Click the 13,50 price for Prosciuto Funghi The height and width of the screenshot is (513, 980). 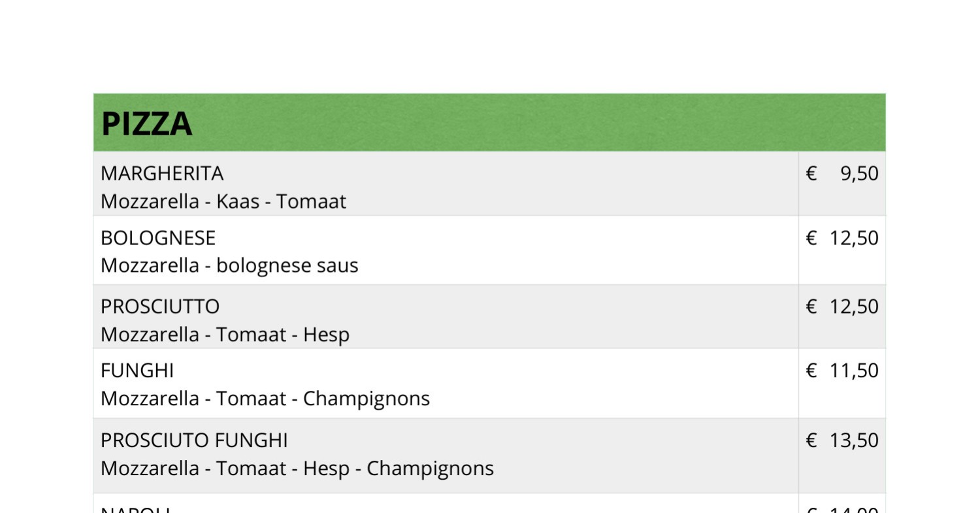coord(854,440)
